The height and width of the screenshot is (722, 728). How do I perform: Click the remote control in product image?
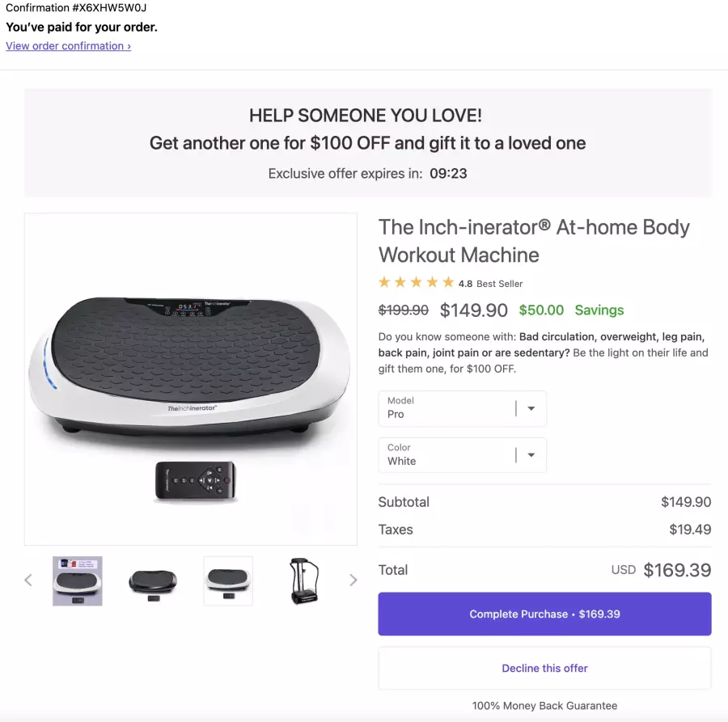196,481
